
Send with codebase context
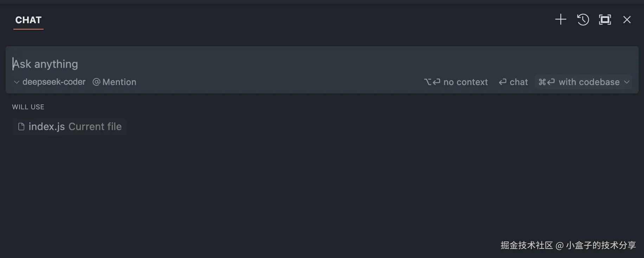tap(589, 82)
